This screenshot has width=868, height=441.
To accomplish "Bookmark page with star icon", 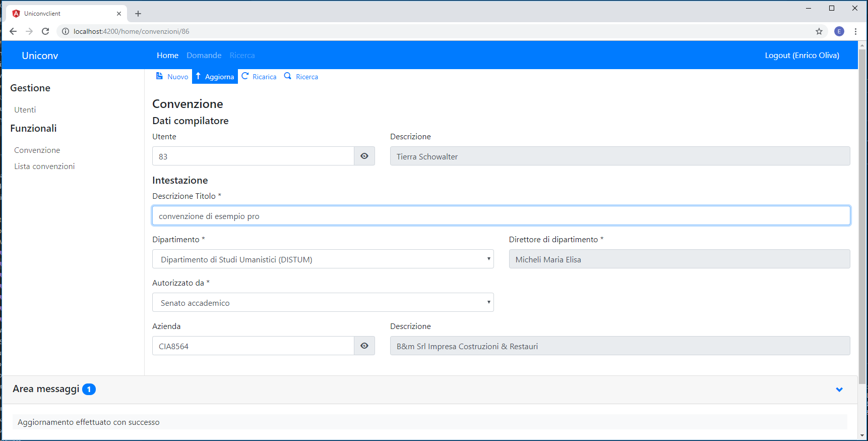I will pyautogui.click(x=819, y=31).
